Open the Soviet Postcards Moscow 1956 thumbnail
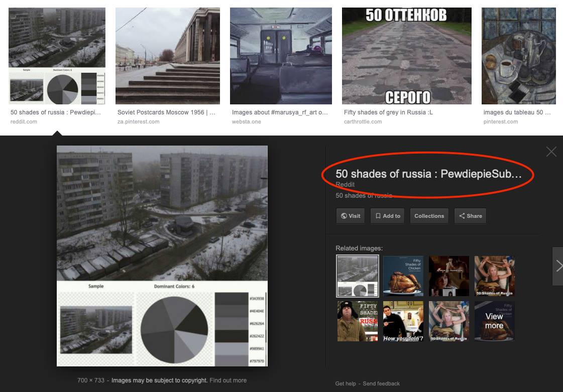This screenshot has width=563, height=392. tap(168, 56)
